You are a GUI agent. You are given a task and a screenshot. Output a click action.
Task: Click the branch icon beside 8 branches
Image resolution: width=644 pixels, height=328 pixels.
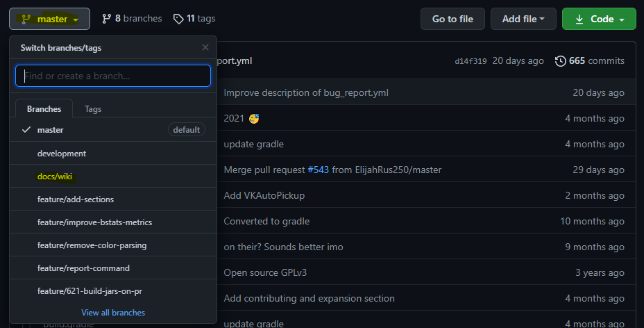coord(106,19)
